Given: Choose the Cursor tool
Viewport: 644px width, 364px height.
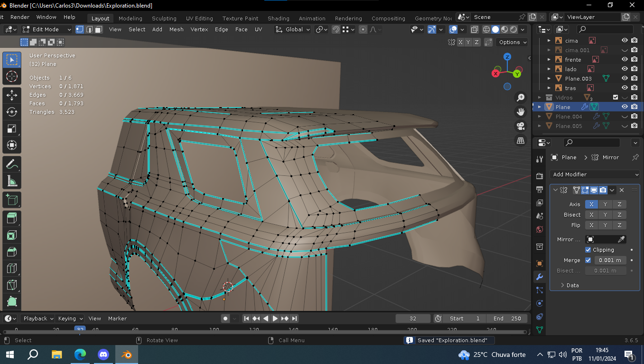Looking at the screenshot, I should 12,76.
